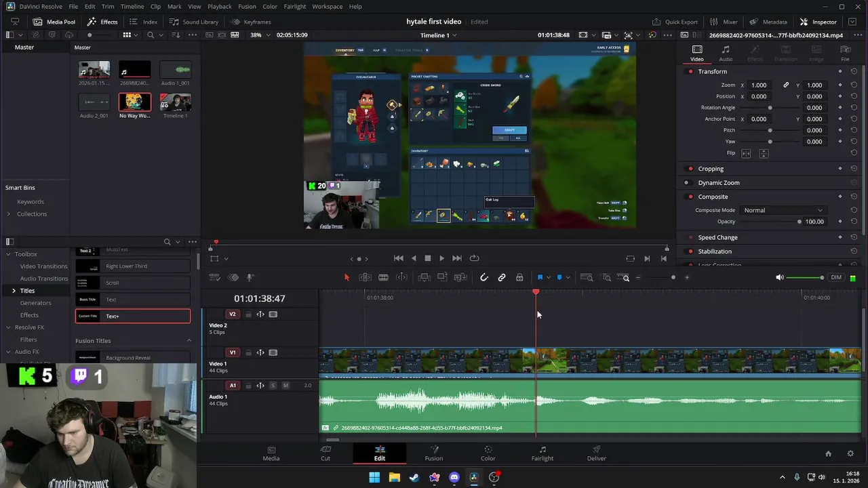Reset the Transform section with reset icon
Viewport: 868px width, 488px height.
(x=854, y=72)
